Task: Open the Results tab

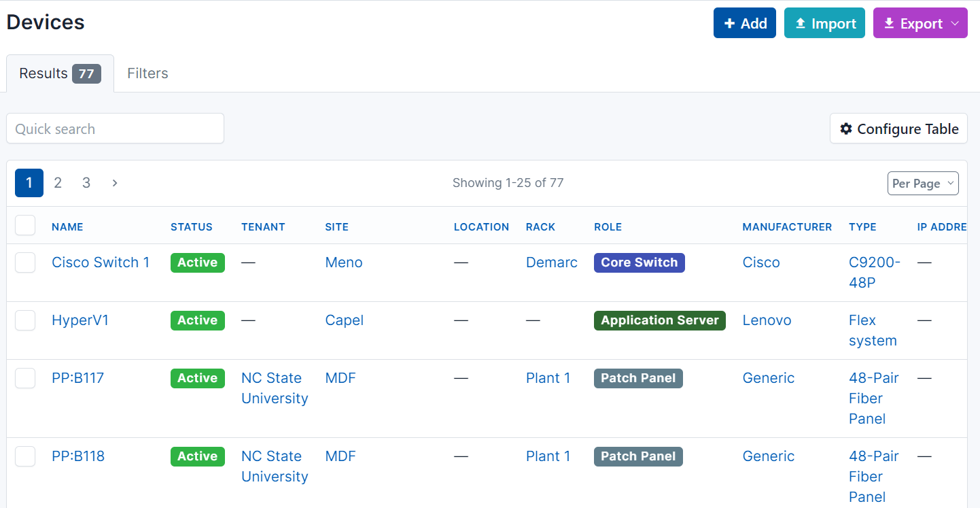Action: point(60,73)
